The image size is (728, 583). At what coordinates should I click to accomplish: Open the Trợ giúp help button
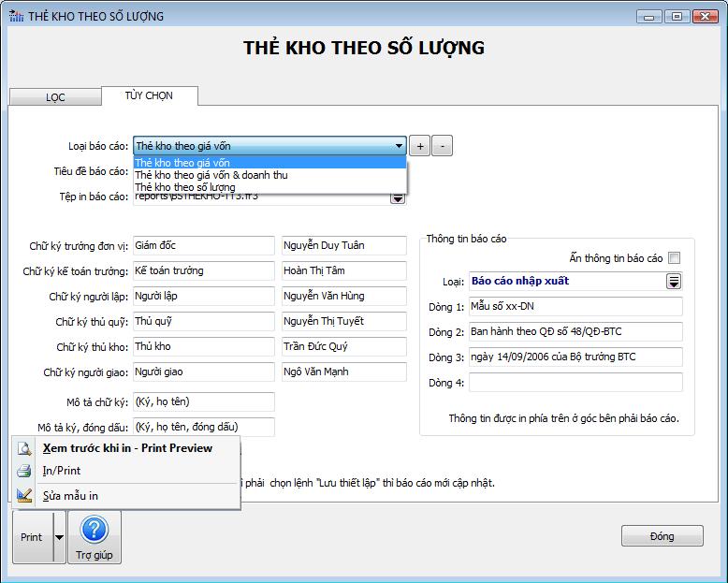click(95, 537)
